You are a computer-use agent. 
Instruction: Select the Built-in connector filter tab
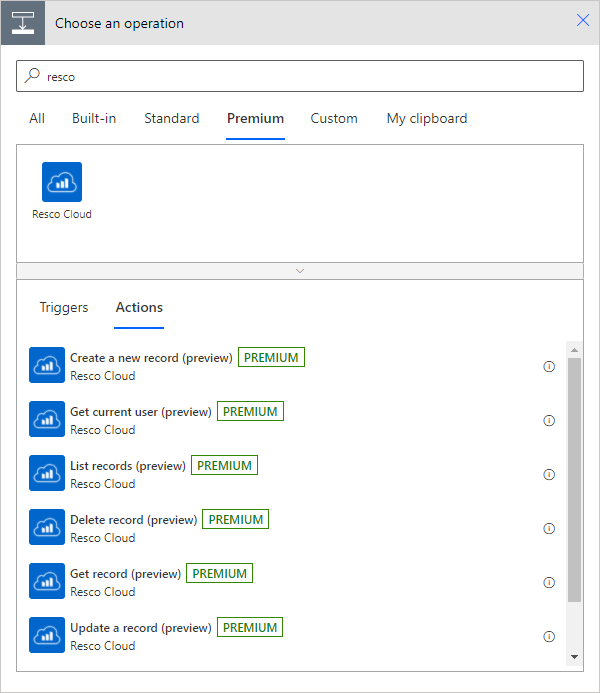(x=94, y=118)
